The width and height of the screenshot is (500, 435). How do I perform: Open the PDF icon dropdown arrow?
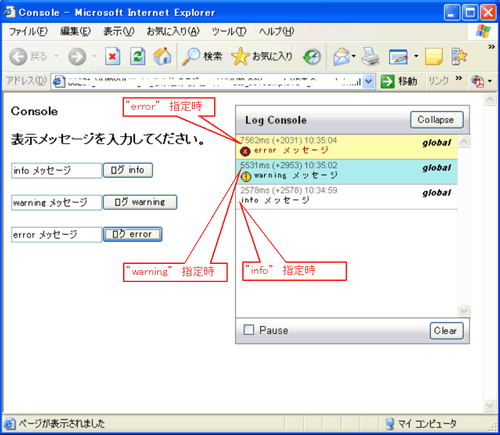[490, 81]
